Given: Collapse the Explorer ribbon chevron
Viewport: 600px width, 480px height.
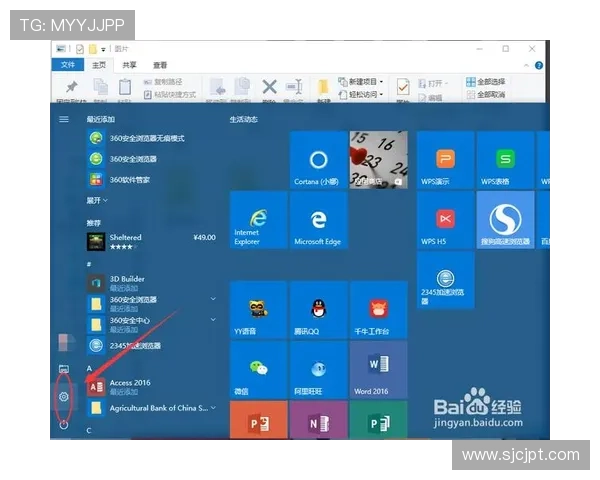Looking at the screenshot, I should coord(526,65).
